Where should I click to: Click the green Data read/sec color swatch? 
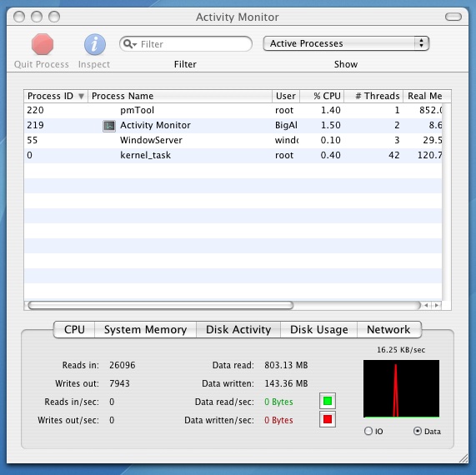point(328,401)
